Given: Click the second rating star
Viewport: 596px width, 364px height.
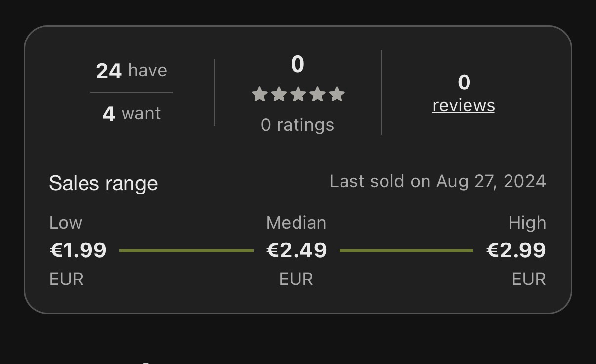Looking at the screenshot, I should click(x=279, y=94).
